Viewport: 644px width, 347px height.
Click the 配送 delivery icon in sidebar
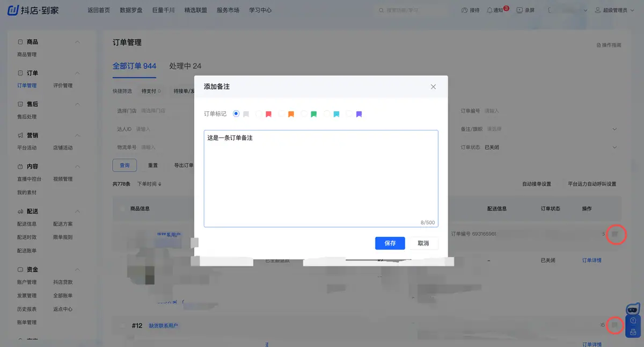click(x=20, y=212)
